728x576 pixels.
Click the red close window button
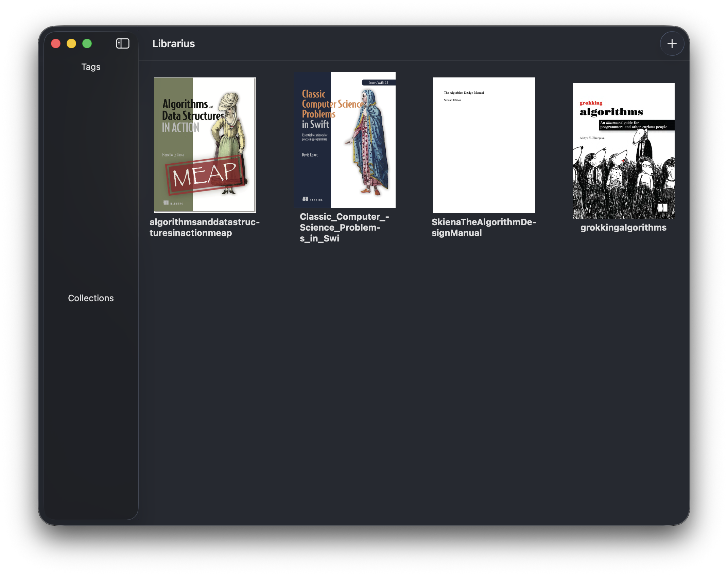coord(56,43)
